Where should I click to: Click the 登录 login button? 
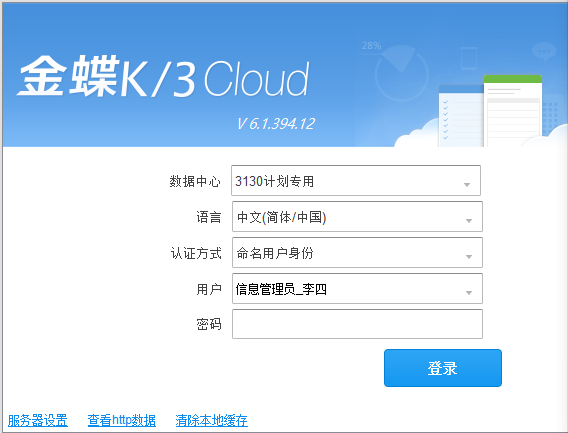click(443, 368)
